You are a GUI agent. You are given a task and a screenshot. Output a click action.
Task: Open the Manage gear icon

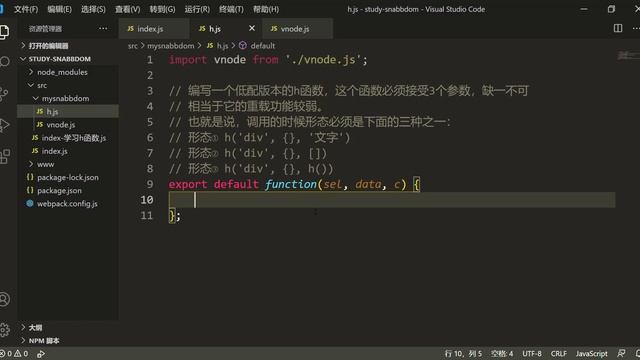pyautogui.click(x=4, y=329)
